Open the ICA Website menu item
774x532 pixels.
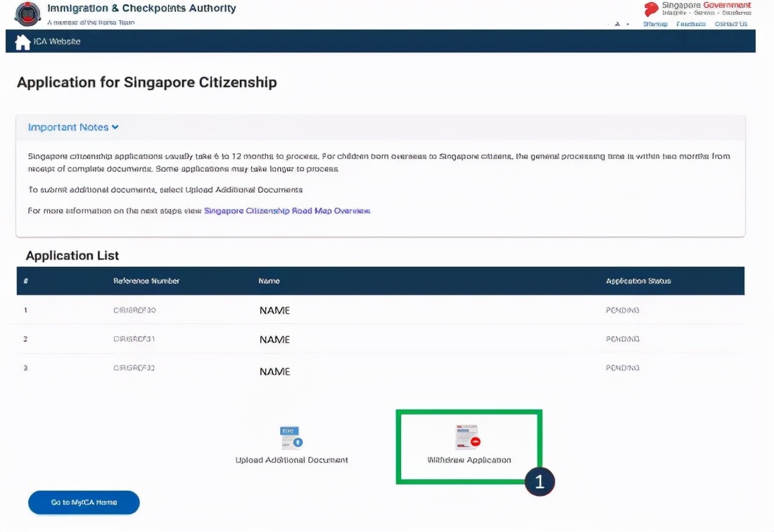(57, 42)
